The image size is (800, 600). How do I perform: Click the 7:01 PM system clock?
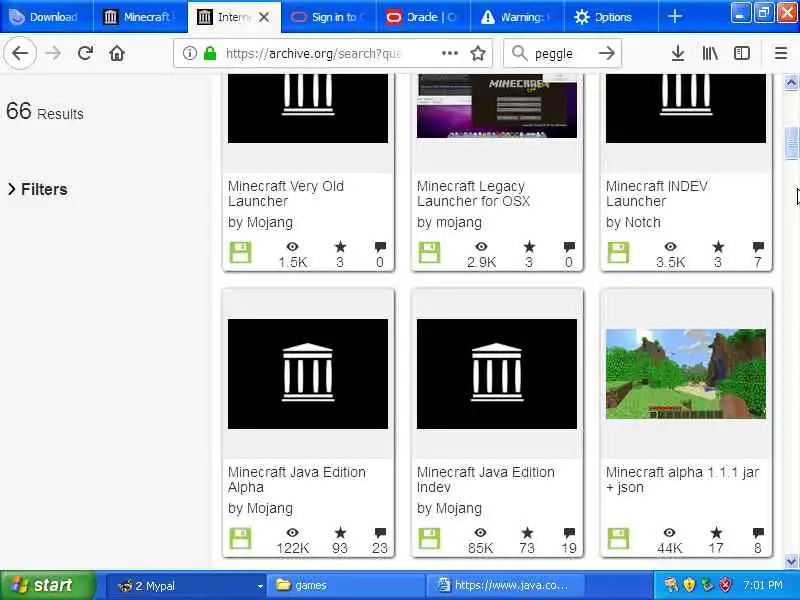click(x=762, y=585)
